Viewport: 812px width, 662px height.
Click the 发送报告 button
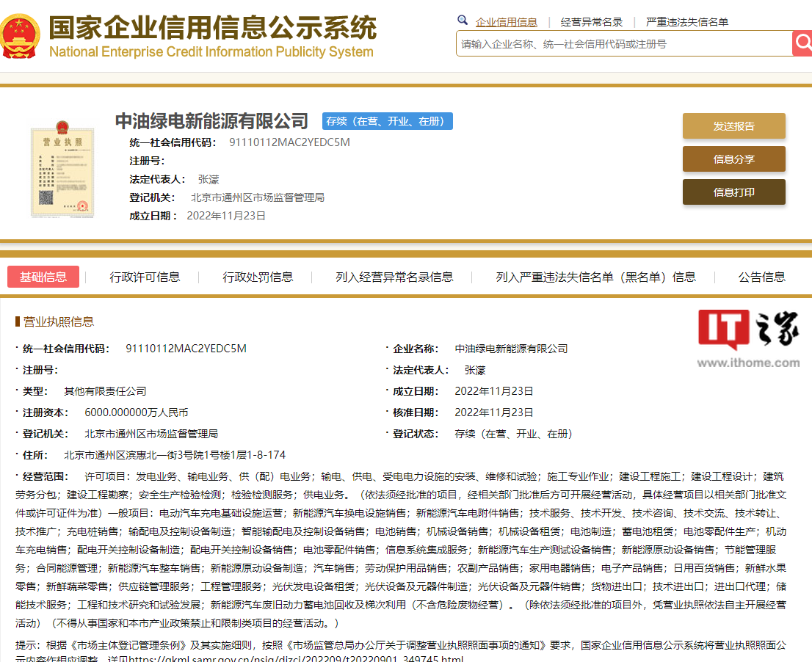coord(733,126)
